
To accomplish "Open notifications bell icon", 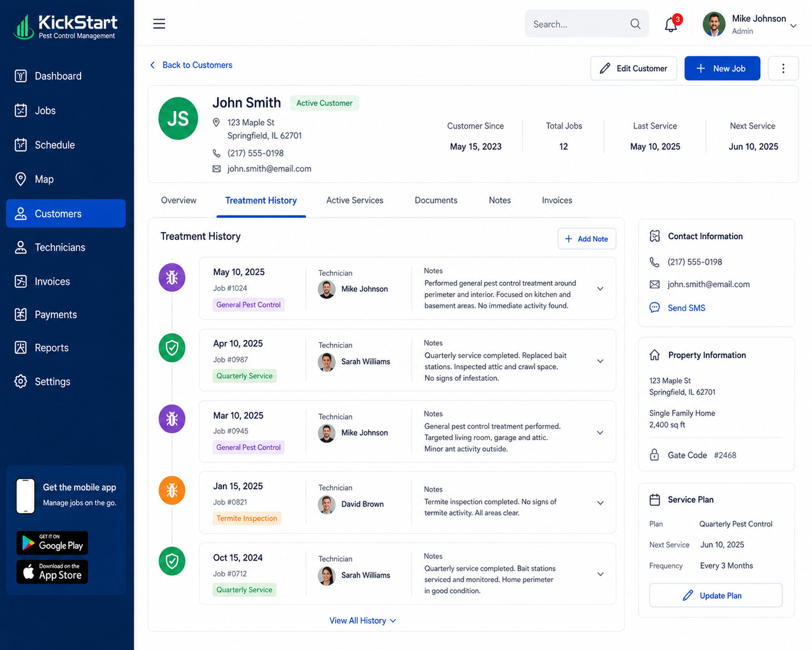I will tap(671, 24).
